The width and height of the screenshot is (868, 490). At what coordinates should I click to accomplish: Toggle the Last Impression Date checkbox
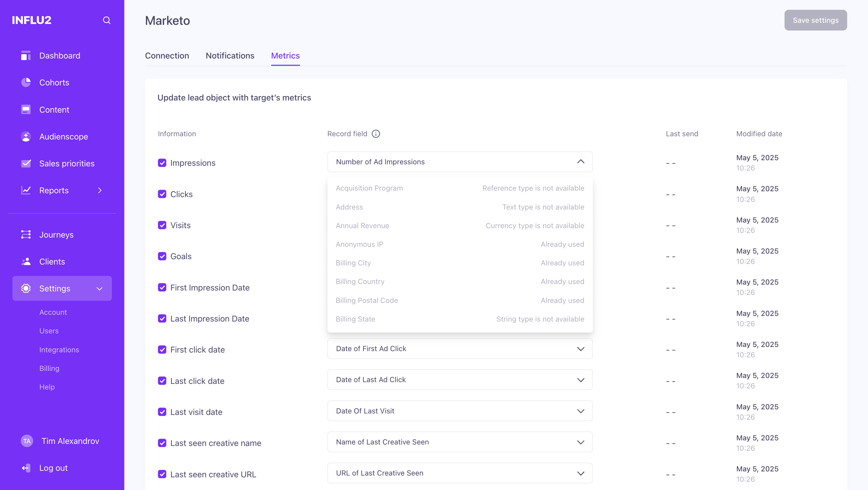(x=162, y=319)
